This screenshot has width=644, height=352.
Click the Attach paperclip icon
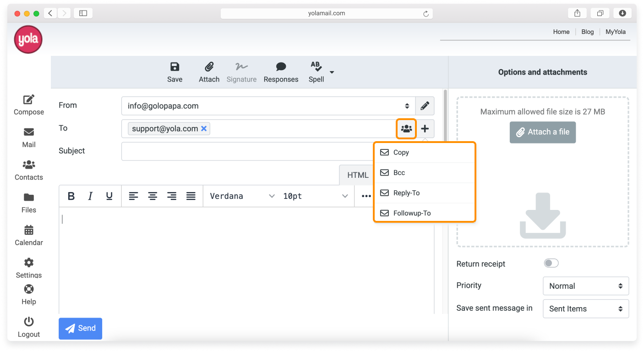[x=209, y=67]
